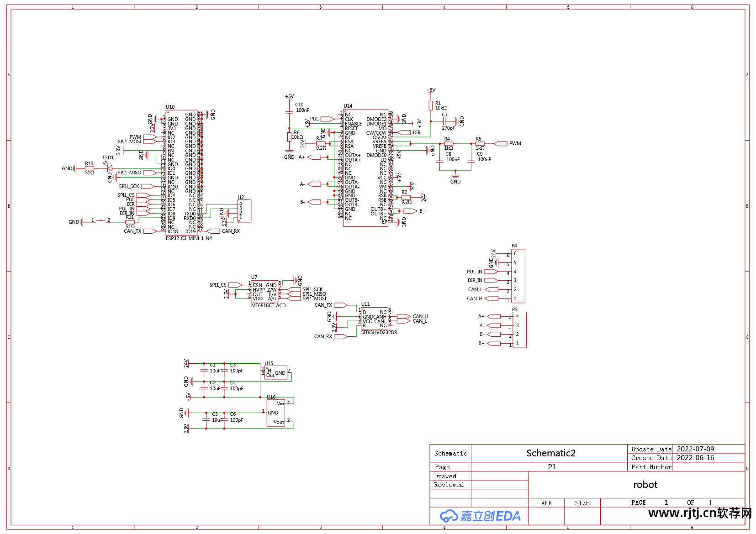Click resistor R1 10kΩ symbol
Screen dimensions: 756x534
[431, 105]
